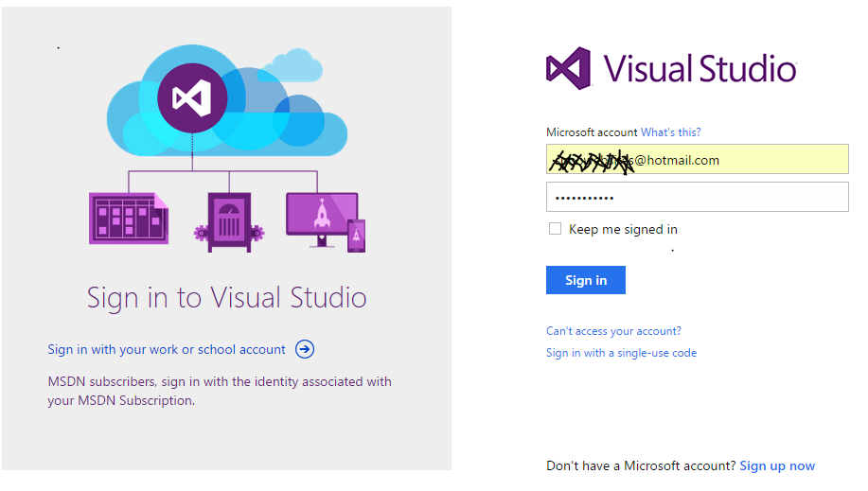Focus the hotmail.com email field
Viewport: 868px width, 491px height.
(697, 160)
